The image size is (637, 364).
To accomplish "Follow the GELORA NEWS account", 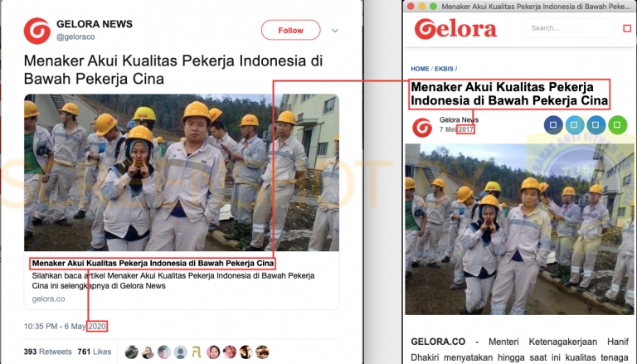I will 290,30.
